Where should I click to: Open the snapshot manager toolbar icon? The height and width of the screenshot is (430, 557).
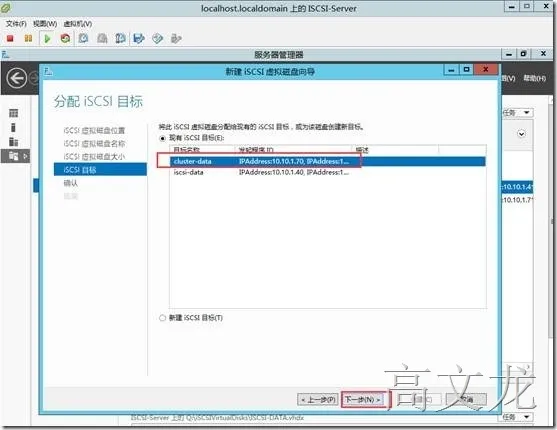[x=120, y=38]
